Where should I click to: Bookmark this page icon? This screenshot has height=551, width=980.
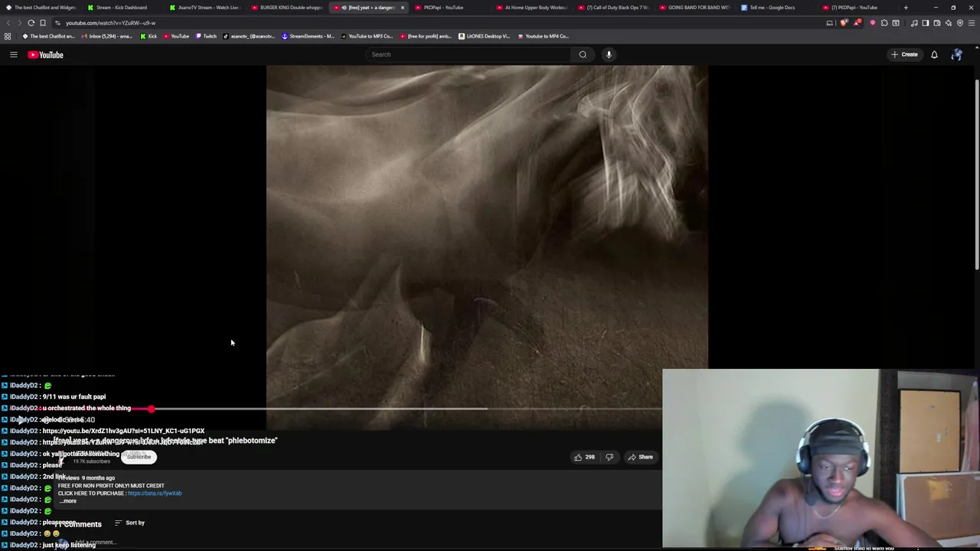(x=43, y=23)
